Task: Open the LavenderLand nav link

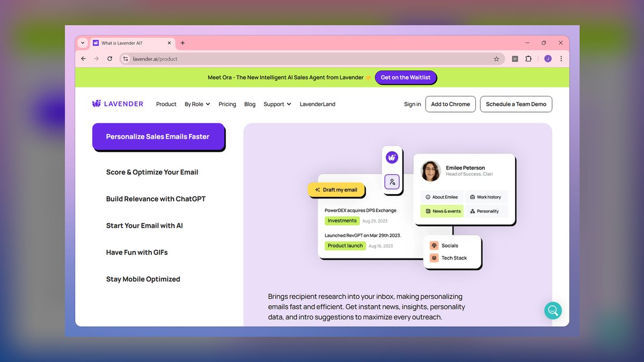Action: (318, 104)
